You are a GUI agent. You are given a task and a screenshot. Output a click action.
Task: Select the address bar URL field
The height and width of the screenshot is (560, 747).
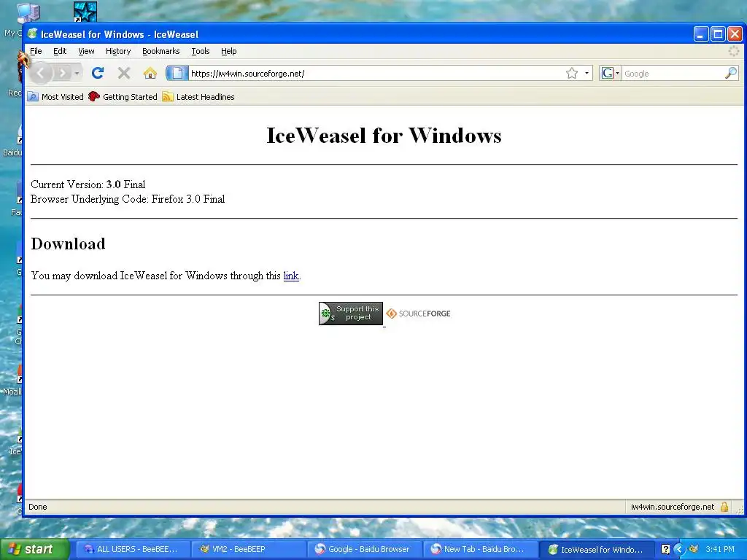click(376, 74)
